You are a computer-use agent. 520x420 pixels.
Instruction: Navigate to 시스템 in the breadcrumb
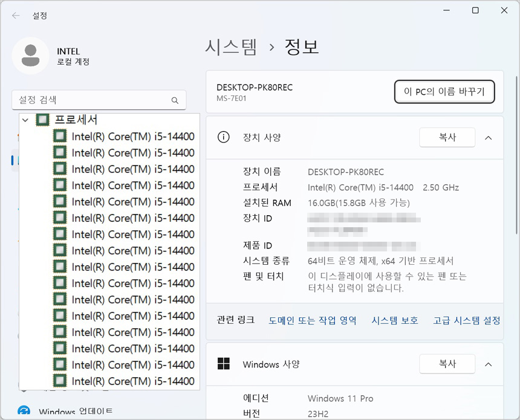tap(231, 47)
